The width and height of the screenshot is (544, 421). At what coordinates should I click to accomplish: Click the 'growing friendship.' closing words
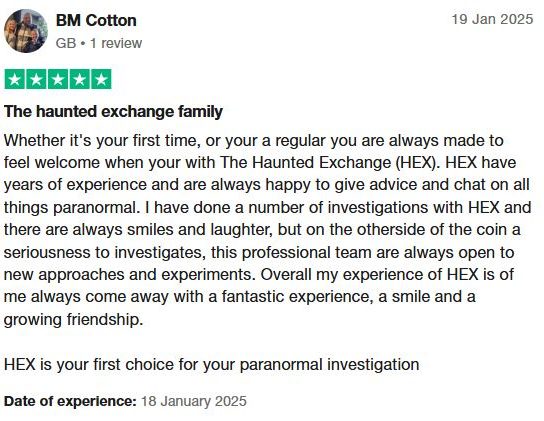(x=73, y=320)
